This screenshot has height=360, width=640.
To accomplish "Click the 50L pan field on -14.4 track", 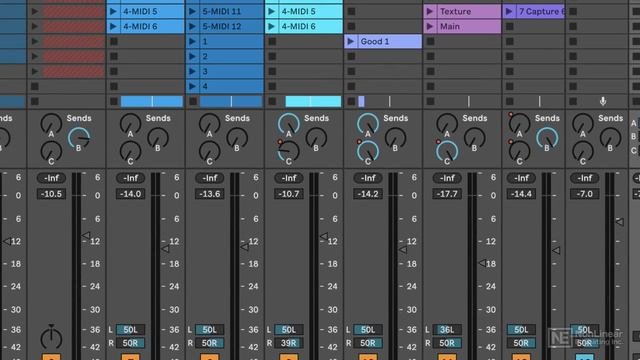I will (x=521, y=329).
